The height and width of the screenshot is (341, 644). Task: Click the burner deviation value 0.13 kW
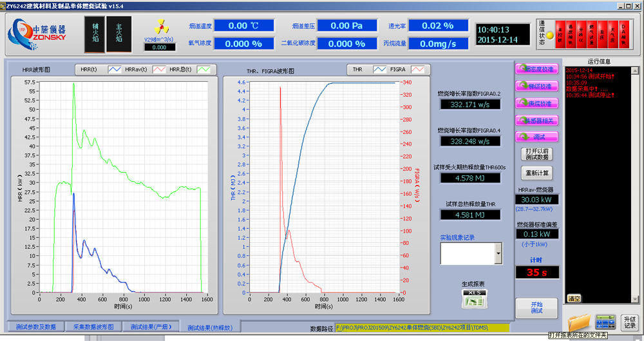[537, 234]
